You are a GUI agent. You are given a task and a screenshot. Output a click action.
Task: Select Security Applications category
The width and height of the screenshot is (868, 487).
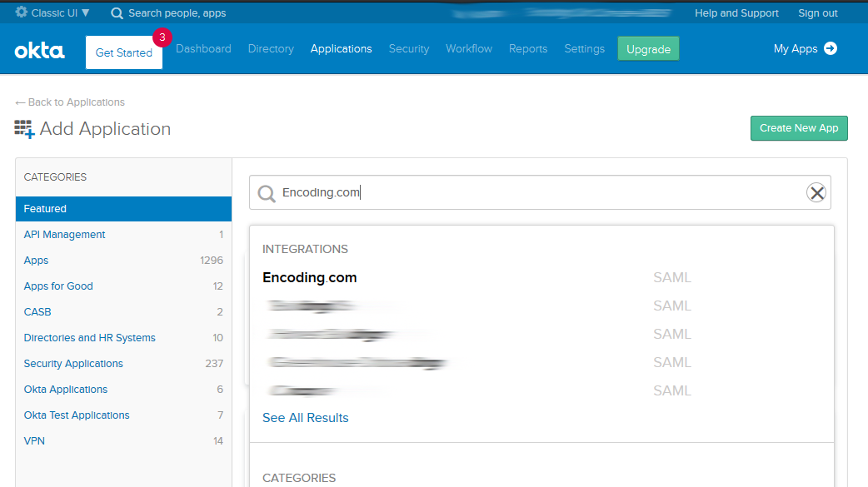(73, 364)
